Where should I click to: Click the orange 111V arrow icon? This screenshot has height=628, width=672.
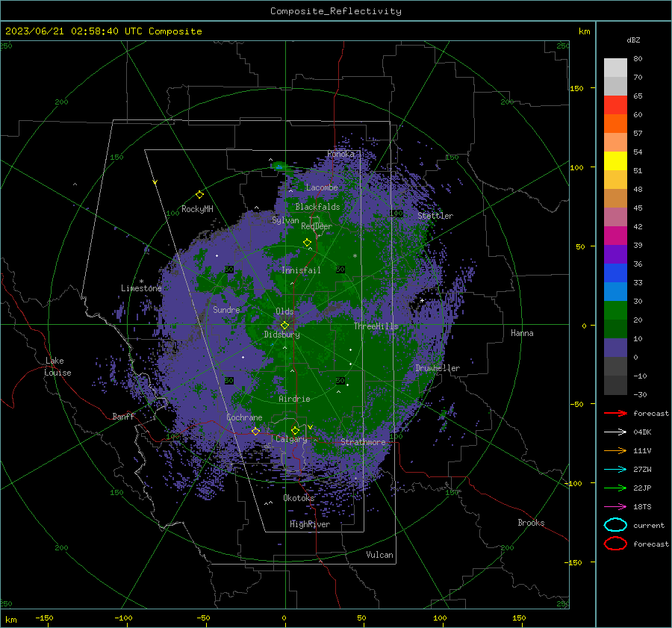click(615, 450)
